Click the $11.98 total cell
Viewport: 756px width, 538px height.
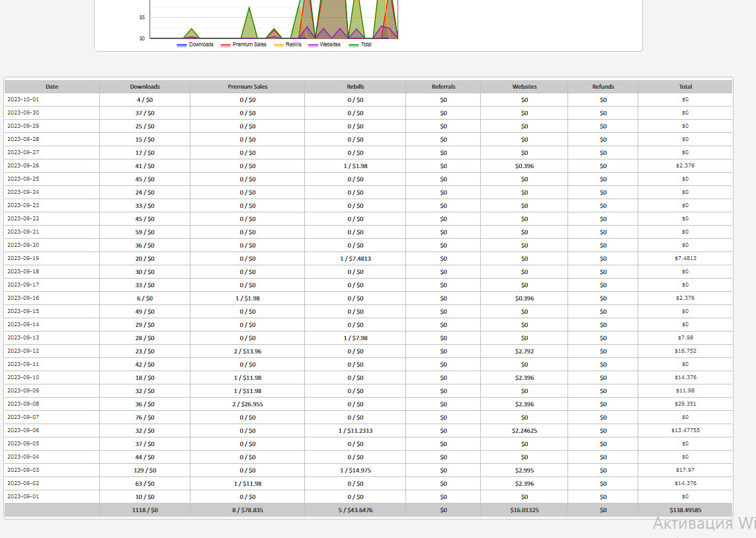tap(685, 391)
